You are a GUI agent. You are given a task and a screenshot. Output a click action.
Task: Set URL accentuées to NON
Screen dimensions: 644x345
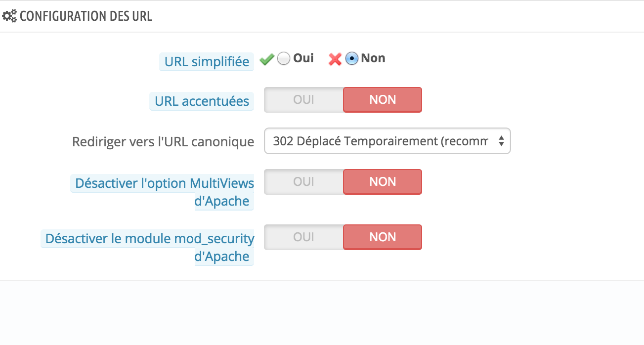coord(383,100)
